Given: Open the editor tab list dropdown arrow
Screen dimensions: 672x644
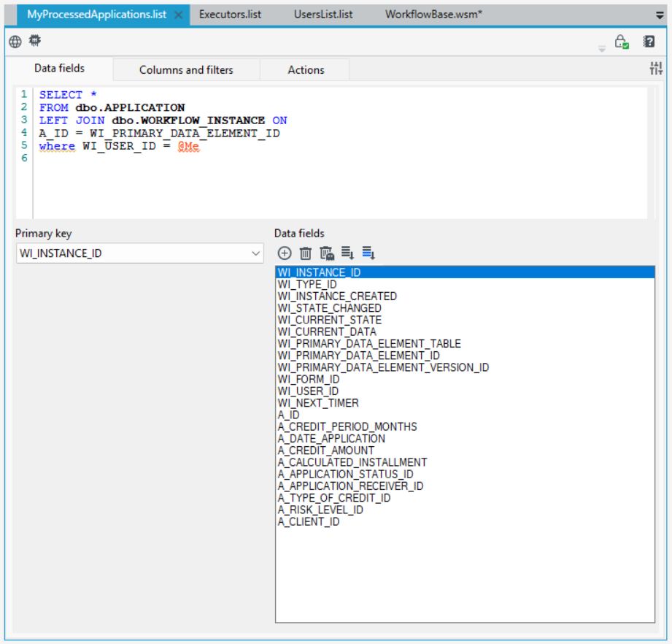Looking at the screenshot, I should (660, 15).
